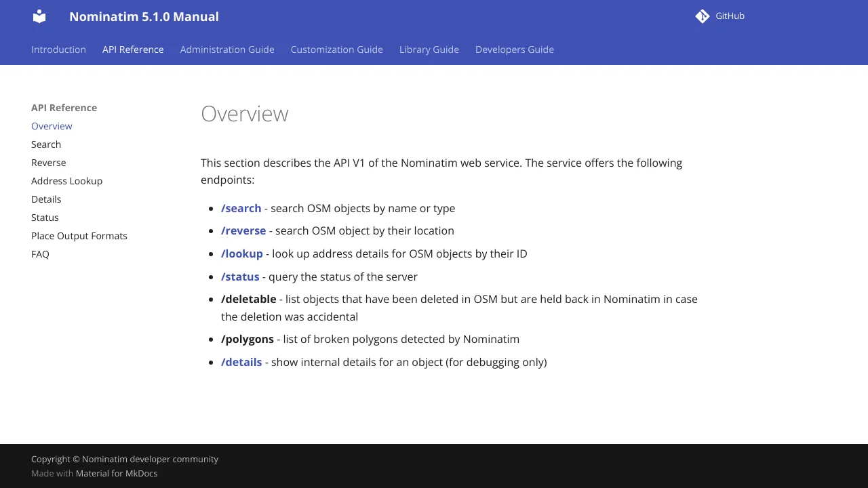Screen dimensions: 868x488
Task: Open the Administration Guide tab
Action: (x=227, y=49)
